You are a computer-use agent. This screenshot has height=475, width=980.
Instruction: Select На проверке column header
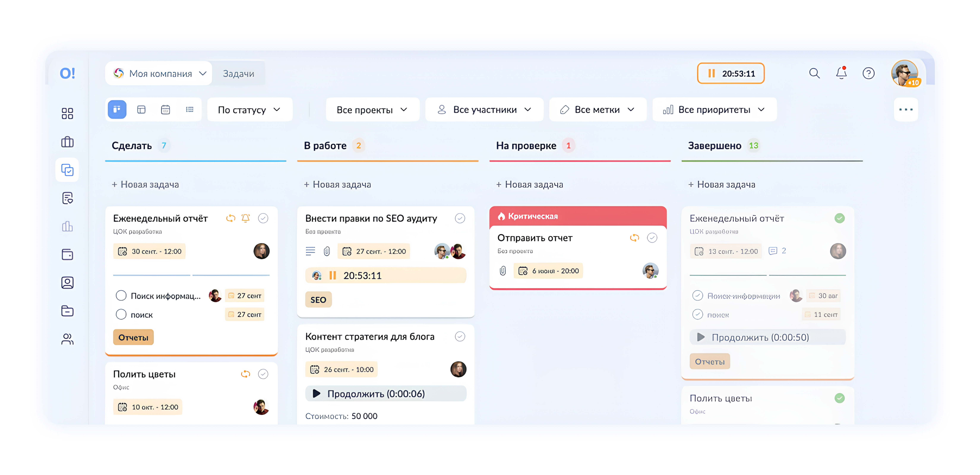click(x=526, y=146)
